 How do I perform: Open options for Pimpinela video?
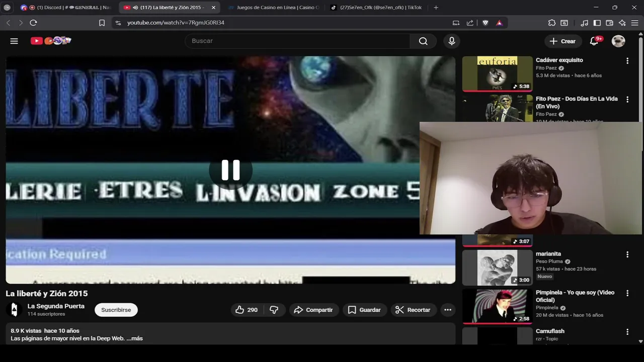pos(627,293)
